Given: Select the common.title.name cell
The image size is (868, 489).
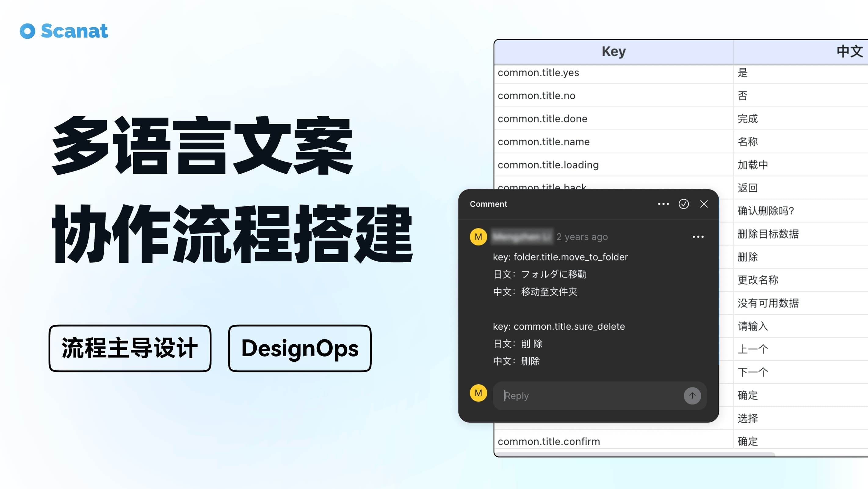Looking at the screenshot, I should [613, 142].
